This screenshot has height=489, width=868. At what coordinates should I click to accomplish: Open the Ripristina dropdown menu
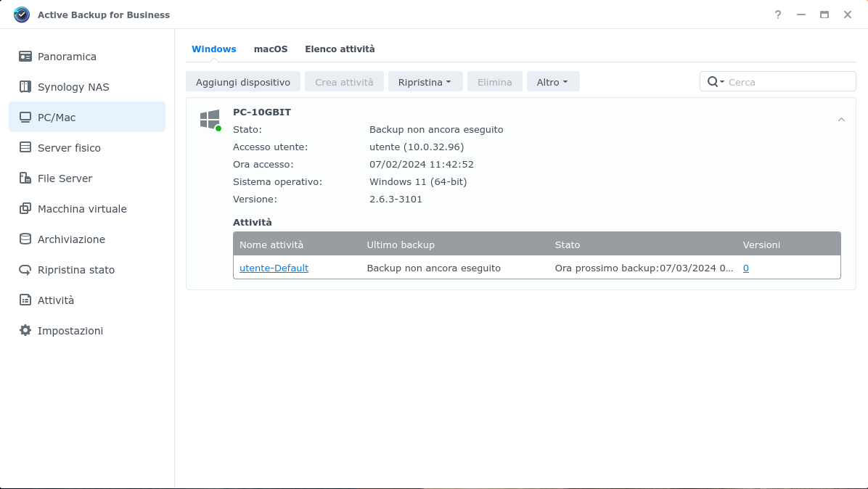click(425, 82)
